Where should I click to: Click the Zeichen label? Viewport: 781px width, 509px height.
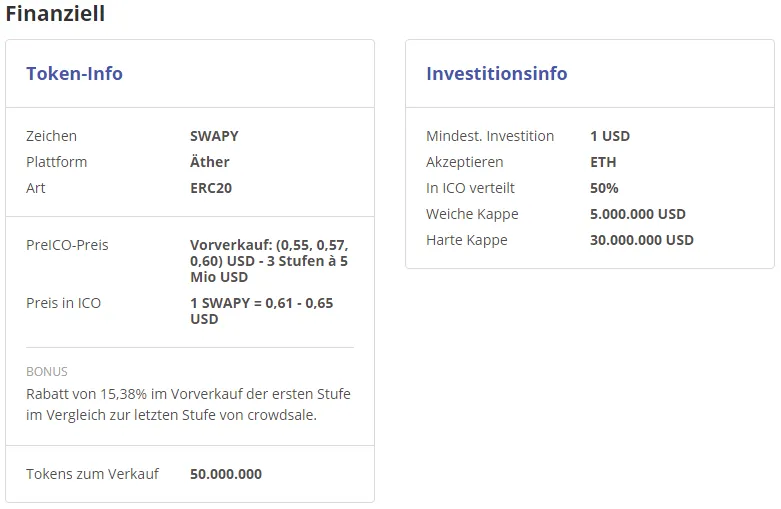coord(51,136)
